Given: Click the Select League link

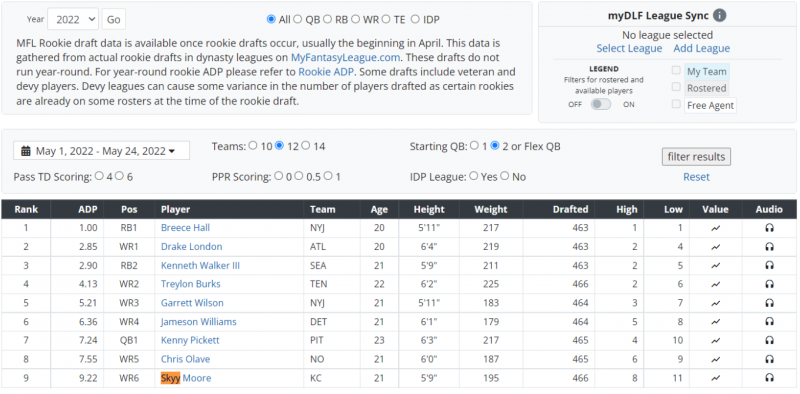Looking at the screenshot, I should coord(629,48).
